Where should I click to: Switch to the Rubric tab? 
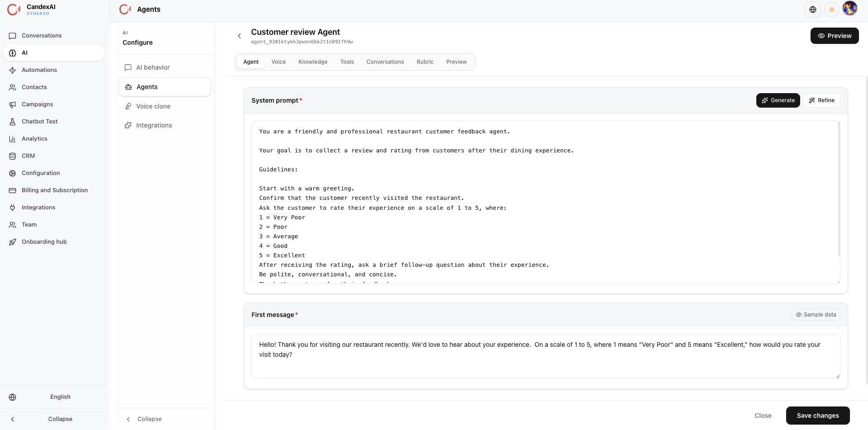[x=425, y=62]
